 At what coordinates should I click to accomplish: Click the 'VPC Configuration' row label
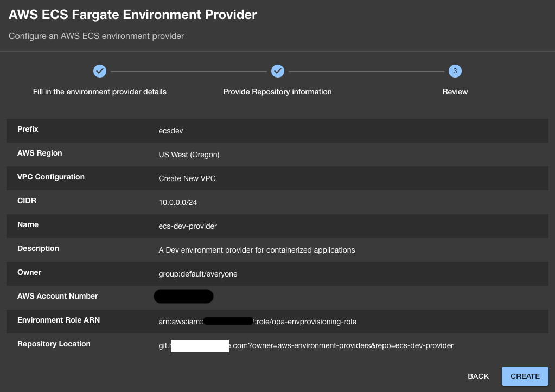(x=51, y=177)
